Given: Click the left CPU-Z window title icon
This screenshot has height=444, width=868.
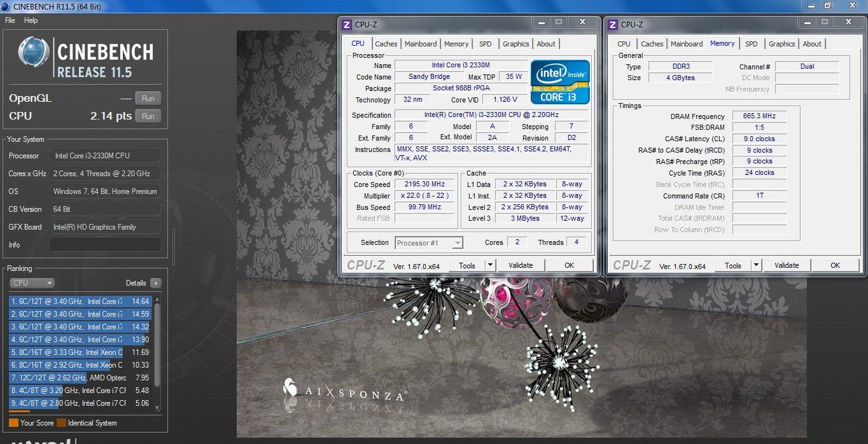Looking at the screenshot, I should click(x=347, y=25).
